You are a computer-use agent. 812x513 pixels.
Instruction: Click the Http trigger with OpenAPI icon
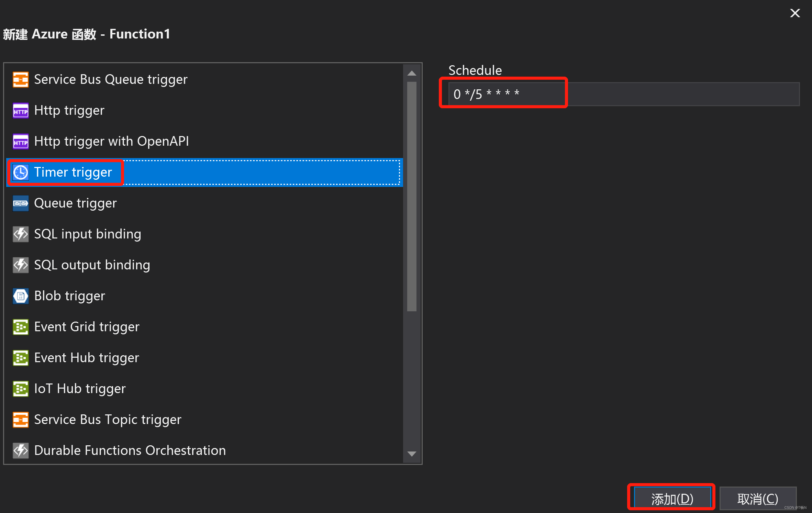[21, 142]
